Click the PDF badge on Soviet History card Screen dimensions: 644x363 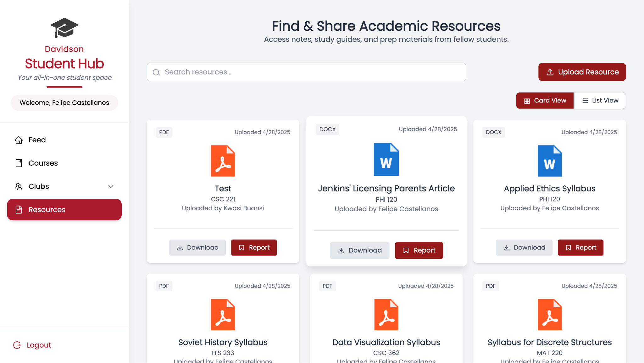(164, 286)
